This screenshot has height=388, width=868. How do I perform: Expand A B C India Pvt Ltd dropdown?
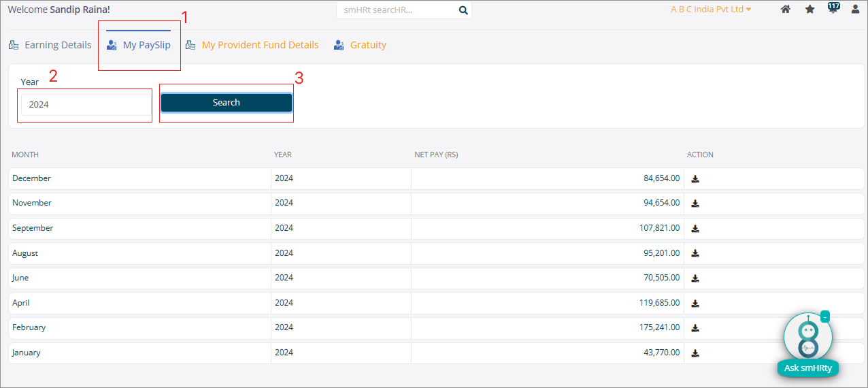point(711,10)
